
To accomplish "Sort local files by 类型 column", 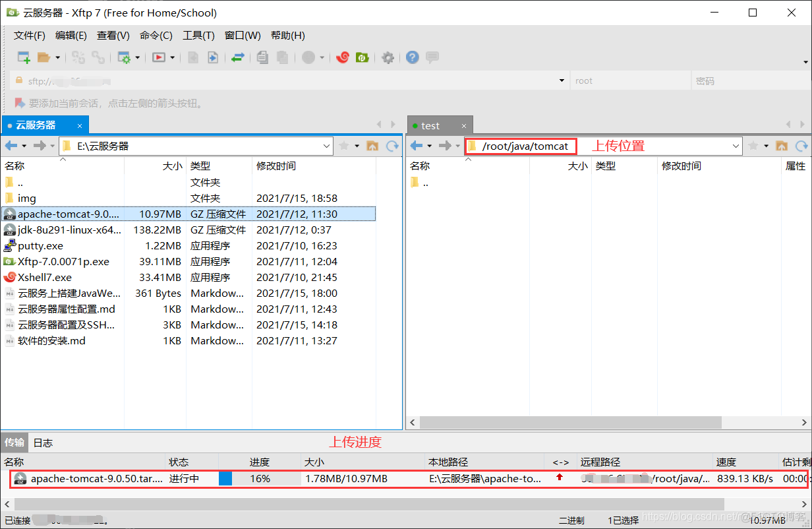I will point(219,166).
